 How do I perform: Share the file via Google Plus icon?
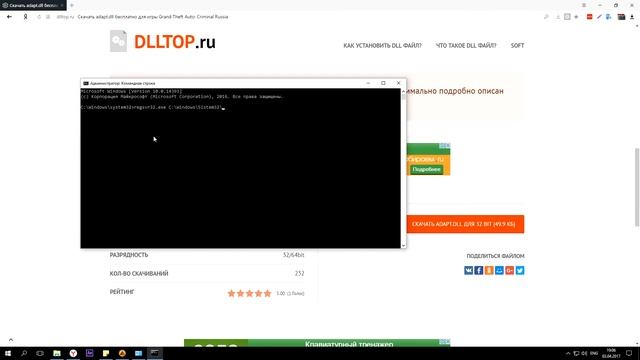509,270
